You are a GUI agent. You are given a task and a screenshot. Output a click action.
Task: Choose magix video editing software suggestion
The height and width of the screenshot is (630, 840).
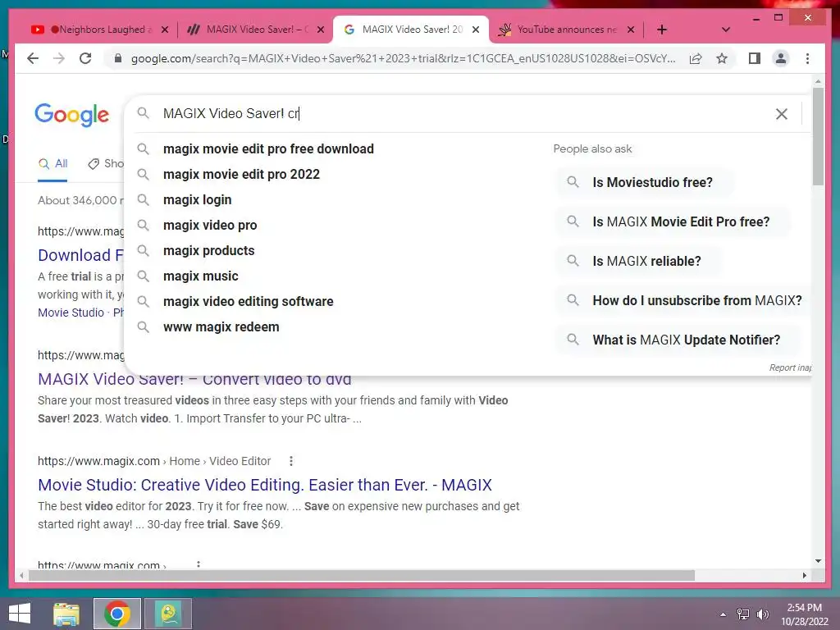[x=248, y=302]
